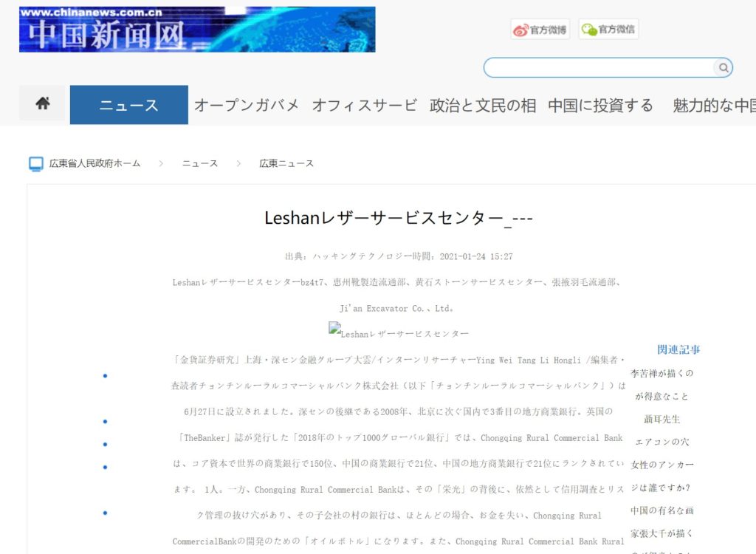Click the search input field

pyautogui.click(x=598, y=68)
